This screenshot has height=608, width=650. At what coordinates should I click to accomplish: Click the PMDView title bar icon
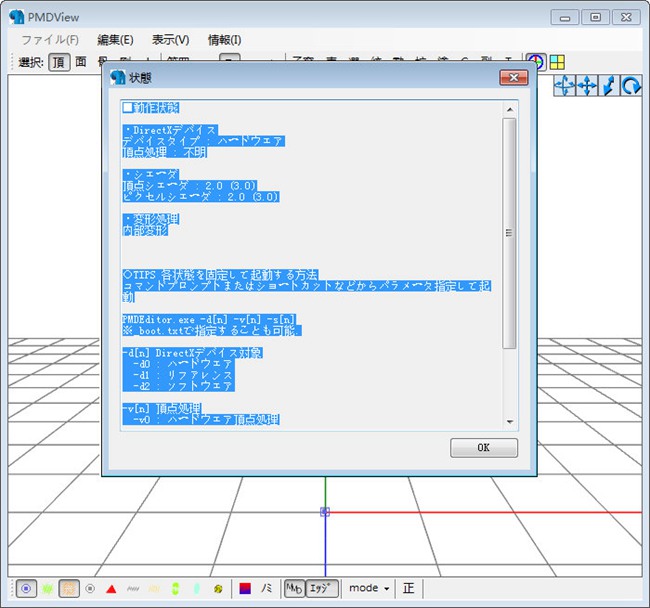[x=17, y=17]
